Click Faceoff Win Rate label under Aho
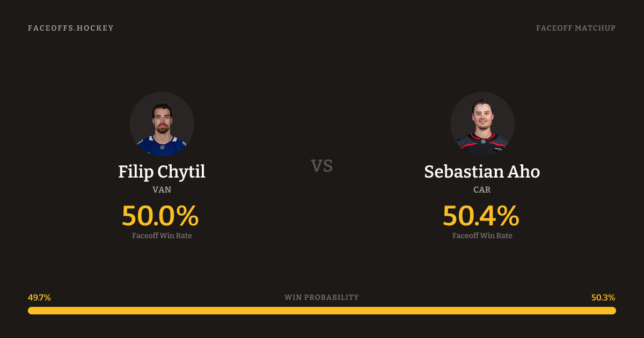This screenshot has height=338, width=644. tap(482, 236)
